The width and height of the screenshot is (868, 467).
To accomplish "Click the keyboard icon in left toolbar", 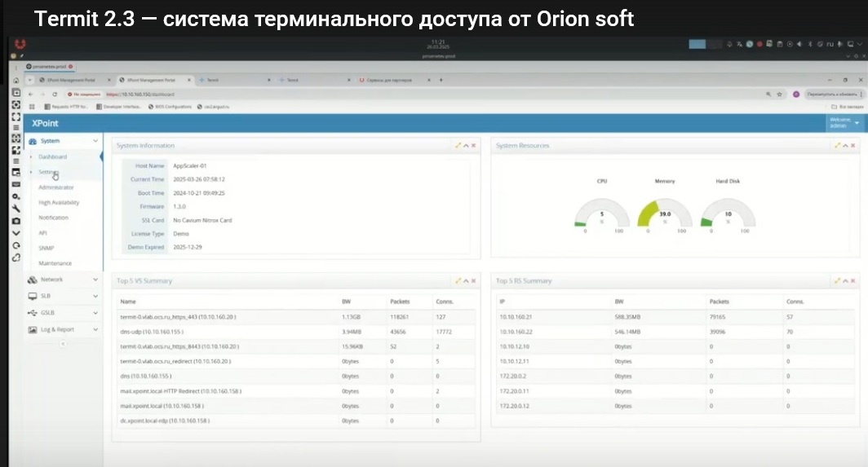I will coord(16,184).
